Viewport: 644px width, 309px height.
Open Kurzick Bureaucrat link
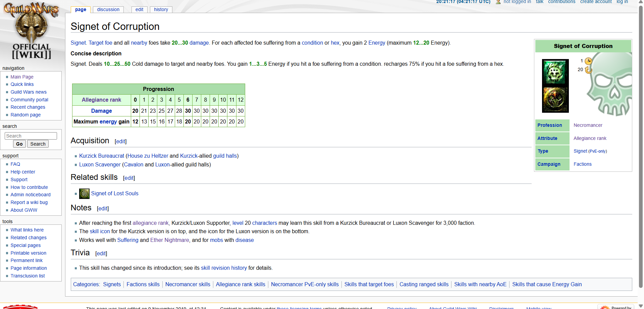(102, 156)
